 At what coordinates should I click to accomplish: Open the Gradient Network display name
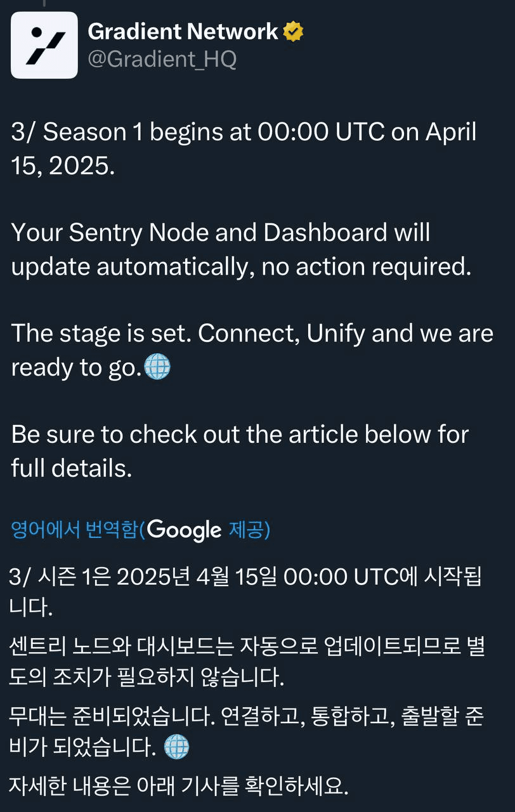(x=183, y=31)
